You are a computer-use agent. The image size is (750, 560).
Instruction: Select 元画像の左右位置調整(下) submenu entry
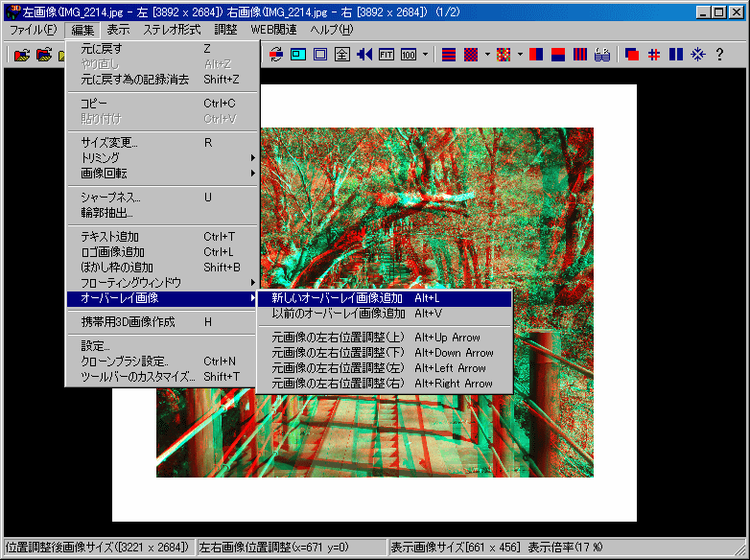(385, 353)
